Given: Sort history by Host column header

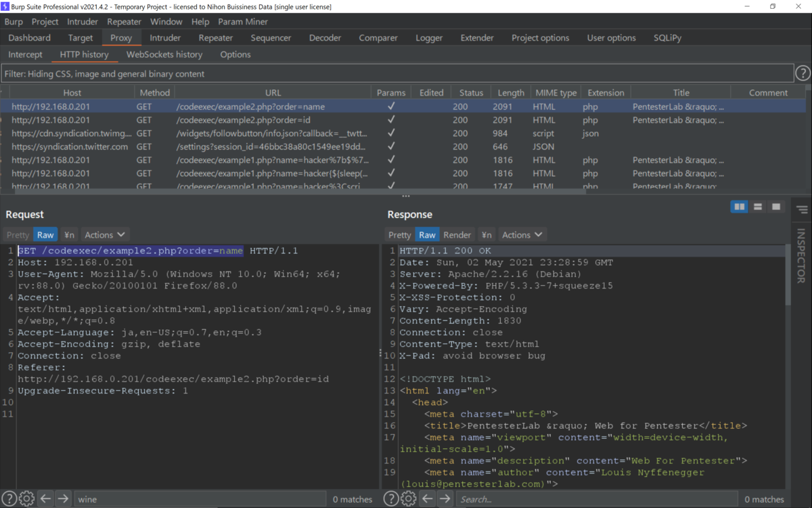Looking at the screenshot, I should tap(72, 93).
